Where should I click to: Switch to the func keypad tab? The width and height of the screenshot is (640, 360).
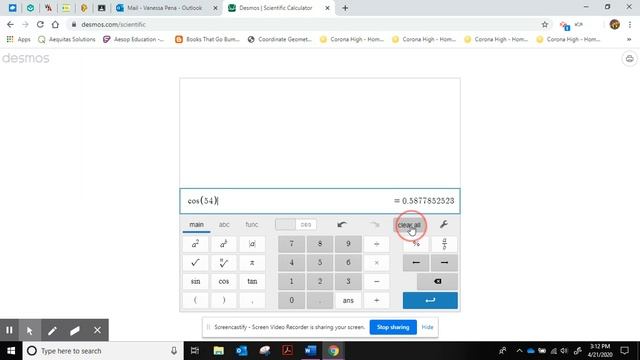[252, 224]
